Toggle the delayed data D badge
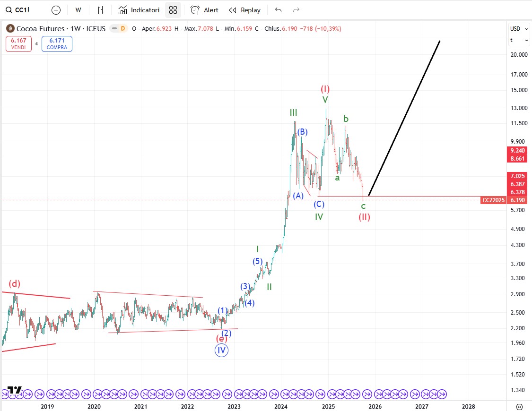Screen dimensions: 532x411 pos(122,29)
